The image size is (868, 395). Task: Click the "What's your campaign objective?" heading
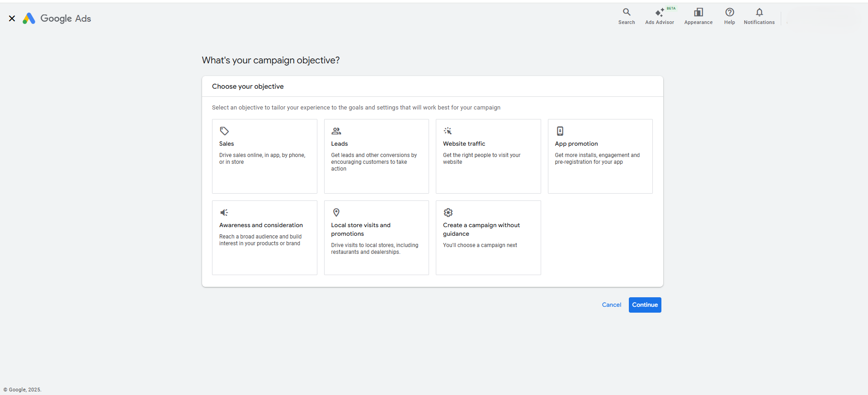(x=271, y=61)
